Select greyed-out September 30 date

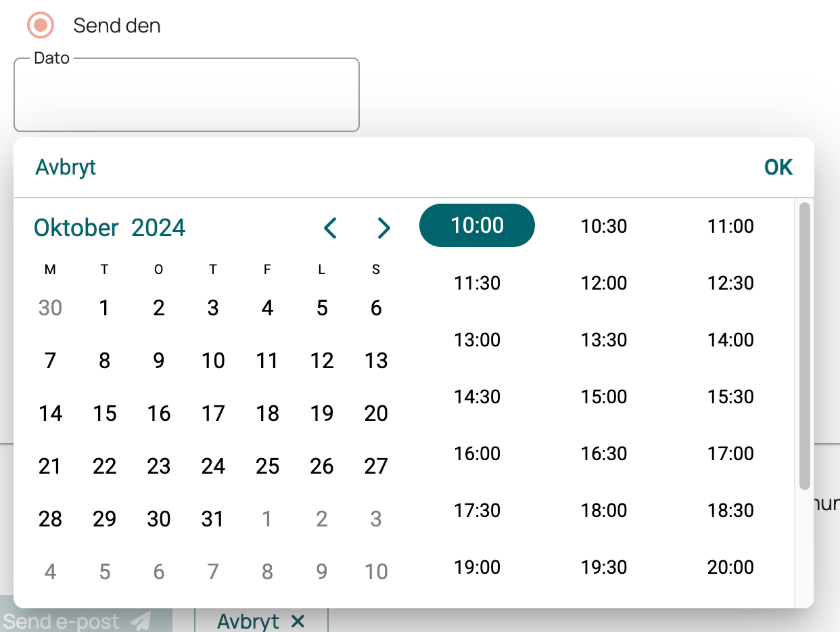(51, 308)
